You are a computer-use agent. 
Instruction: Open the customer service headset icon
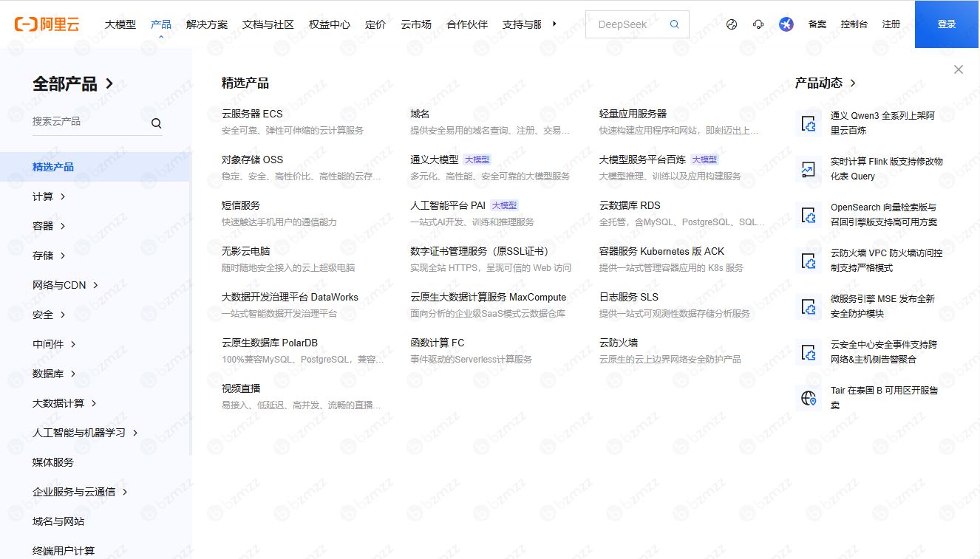(x=758, y=24)
